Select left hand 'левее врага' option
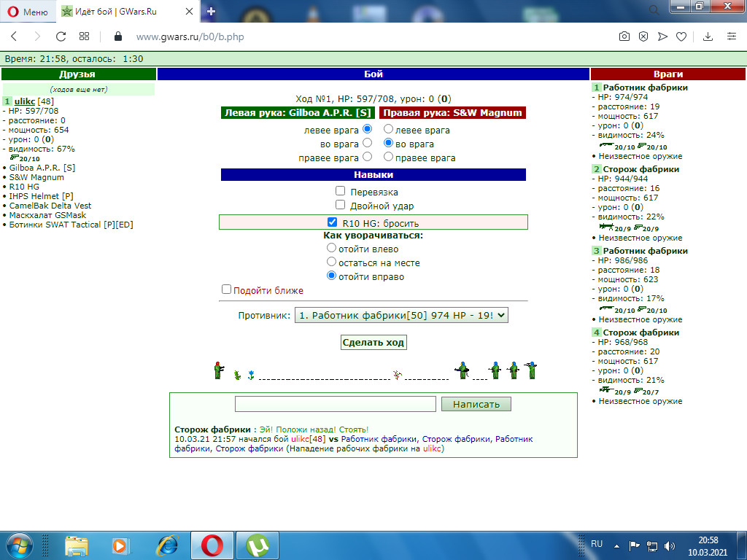 (x=368, y=128)
